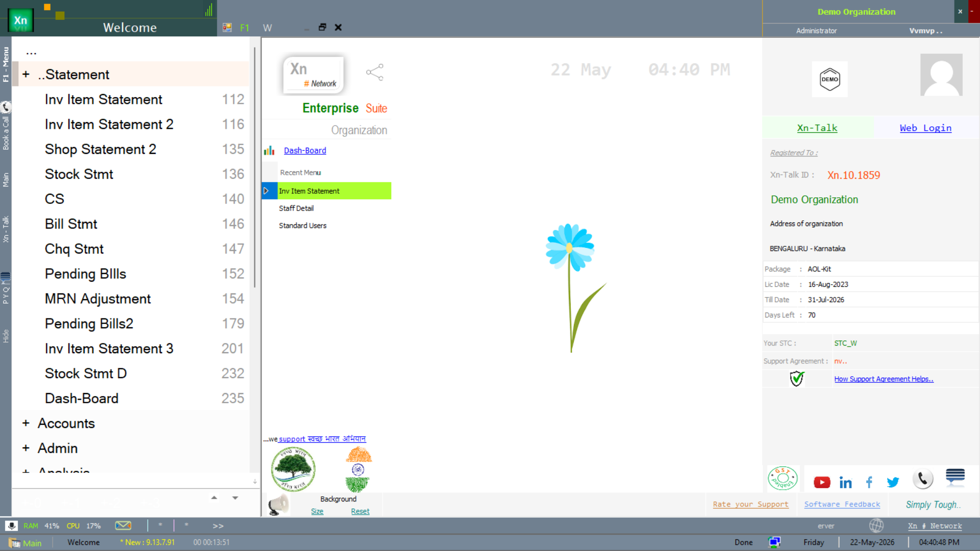Click the left menu vertical scrollbar

click(254, 169)
